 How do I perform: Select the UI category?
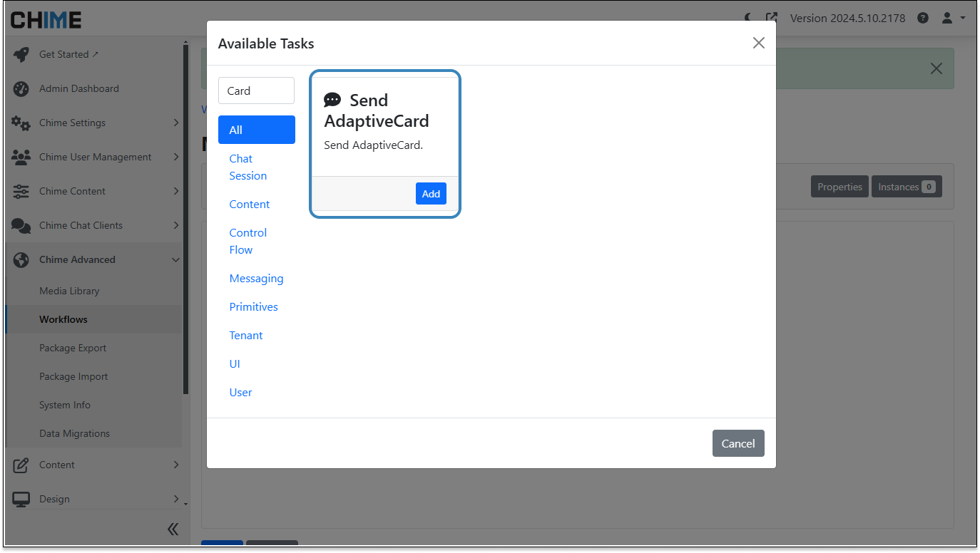pyautogui.click(x=257, y=363)
